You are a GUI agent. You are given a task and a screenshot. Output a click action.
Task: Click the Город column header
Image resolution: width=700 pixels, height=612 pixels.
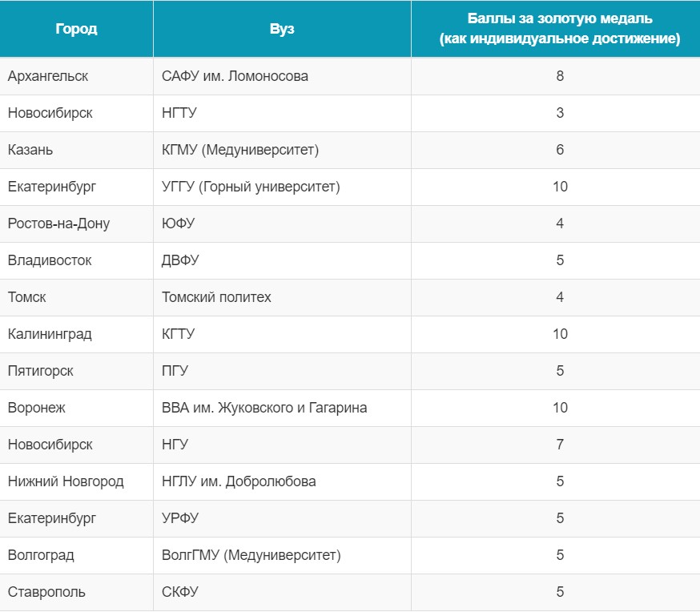pos(76,29)
